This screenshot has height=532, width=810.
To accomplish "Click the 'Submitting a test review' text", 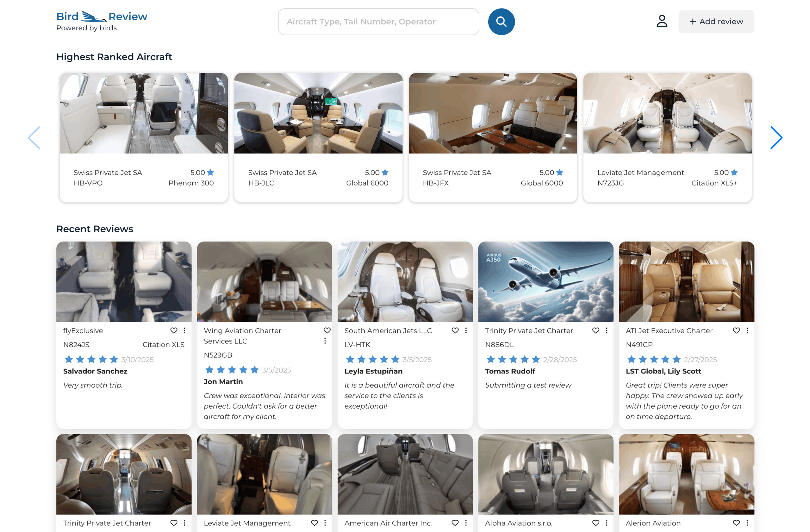I will [x=528, y=385].
